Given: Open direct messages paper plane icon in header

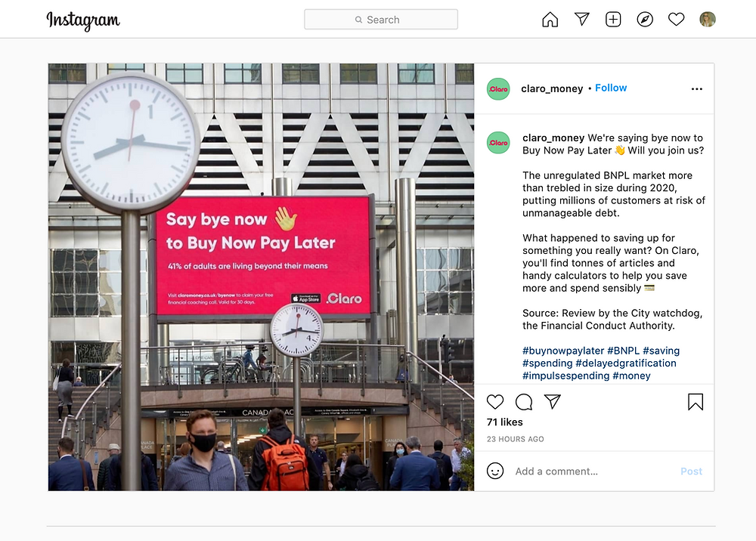Looking at the screenshot, I should (582, 20).
